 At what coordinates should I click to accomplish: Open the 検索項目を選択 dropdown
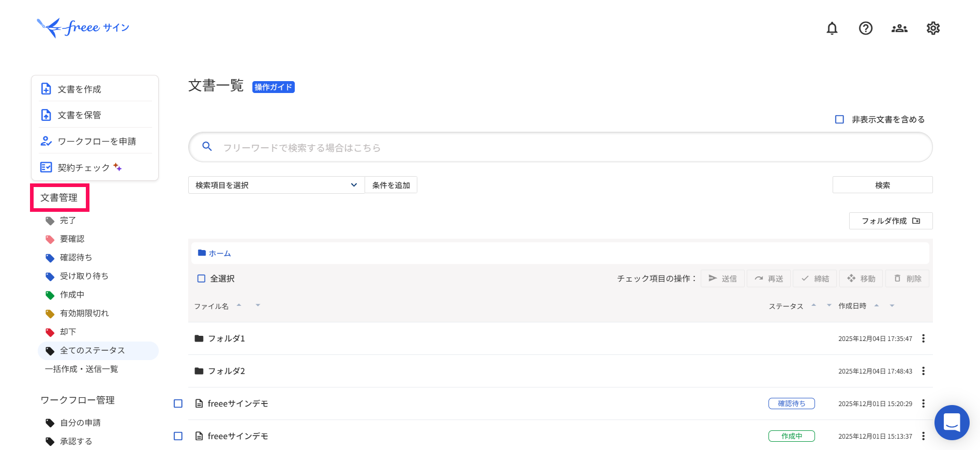coord(276,185)
